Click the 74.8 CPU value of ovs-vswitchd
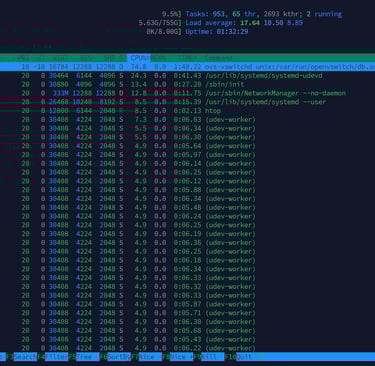The height and width of the screenshot is (366, 375). click(x=138, y=67)
